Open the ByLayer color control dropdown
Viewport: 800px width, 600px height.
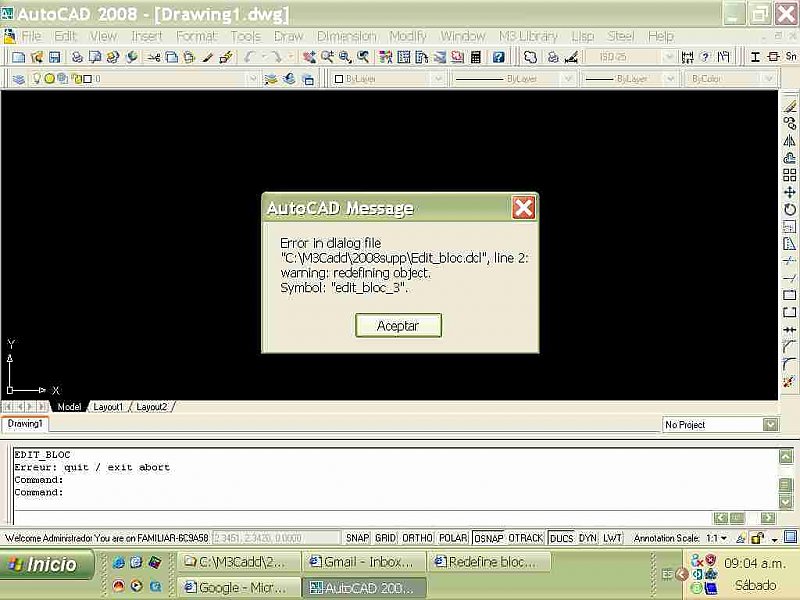click(438, 79)
